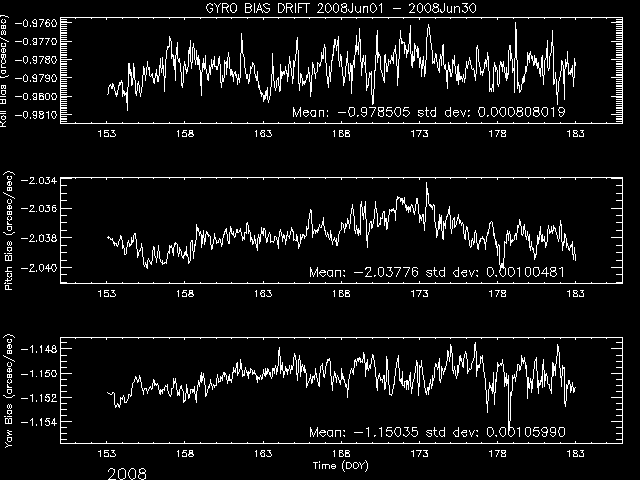Click the Yaw Bias mean value -1.15035
Viewport: 640px width, 480px height.
click(x=386, y=432)
